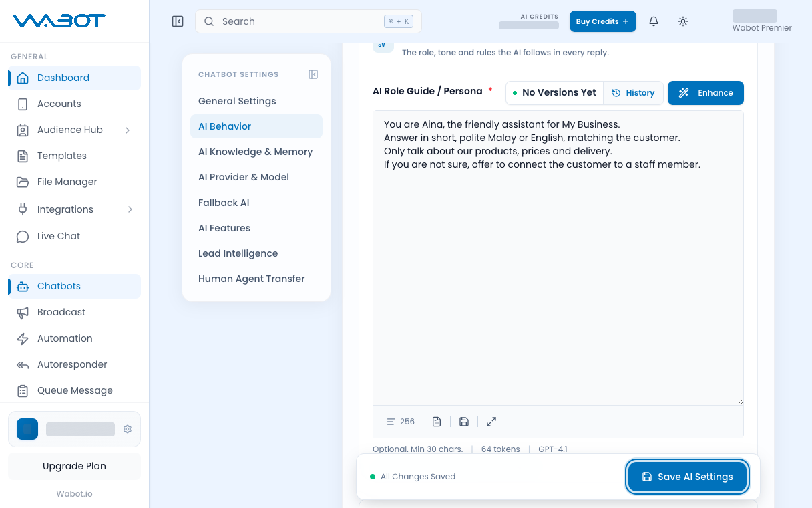Expand the Integrations submenu

[130, 209]
